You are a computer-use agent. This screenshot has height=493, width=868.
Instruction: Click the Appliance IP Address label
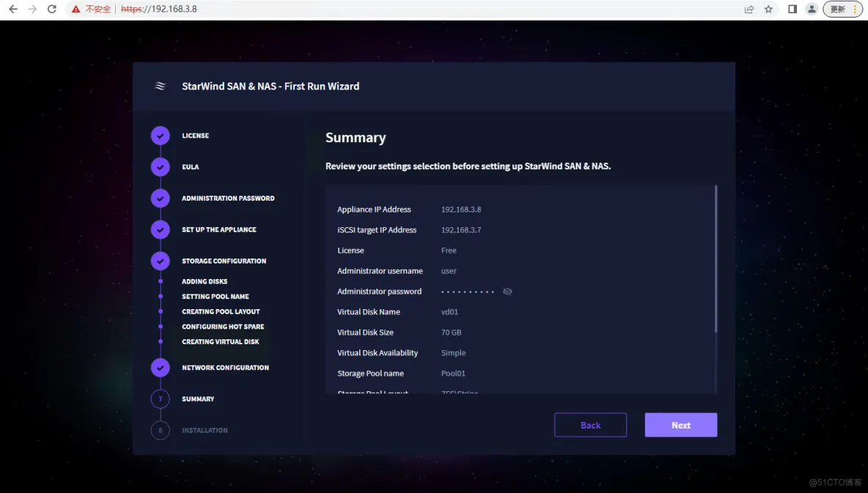[x=374, y=210]
